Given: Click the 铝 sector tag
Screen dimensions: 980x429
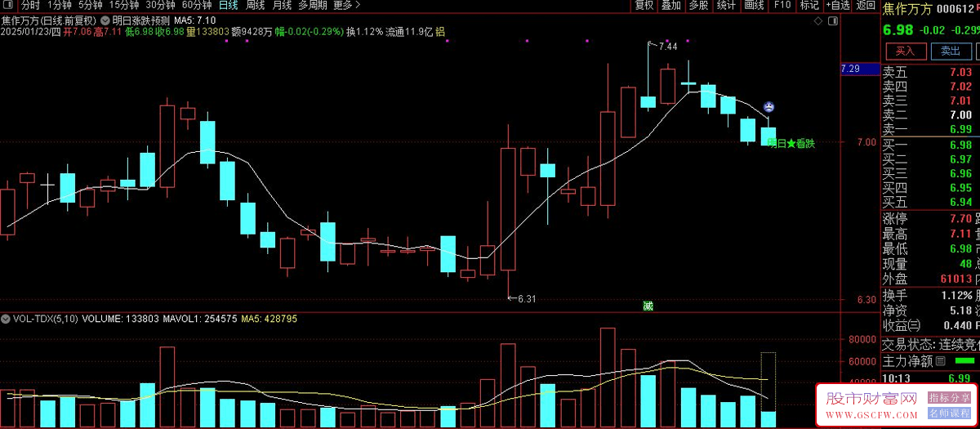Looking at the screenshot, I should coord(440,32).
